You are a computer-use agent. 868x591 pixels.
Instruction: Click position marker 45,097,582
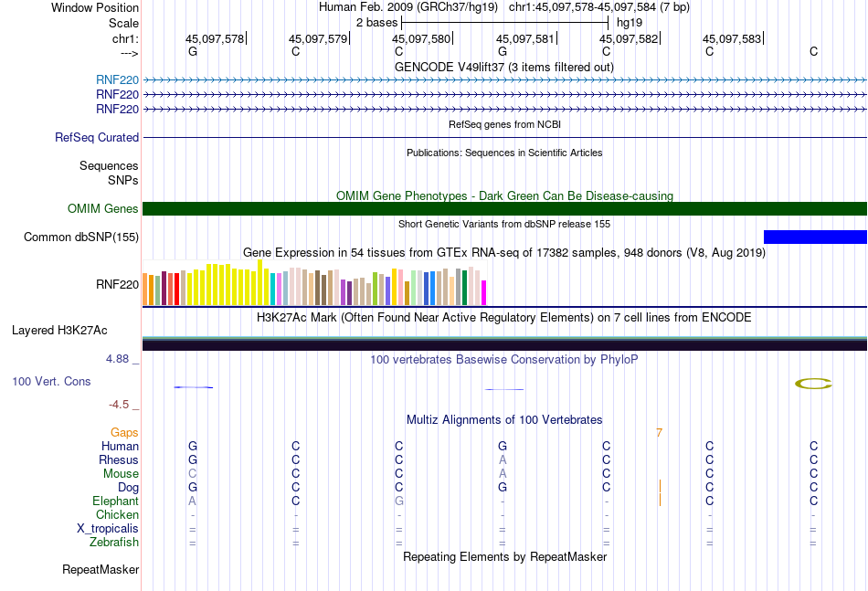point(630,38)
